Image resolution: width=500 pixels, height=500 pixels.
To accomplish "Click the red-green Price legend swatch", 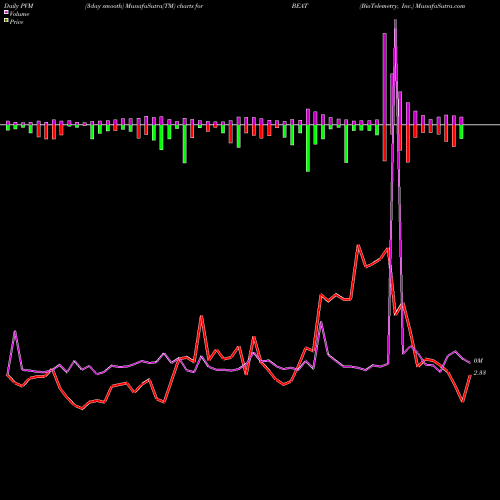I will pyautogui.click(x=6, y=20).
